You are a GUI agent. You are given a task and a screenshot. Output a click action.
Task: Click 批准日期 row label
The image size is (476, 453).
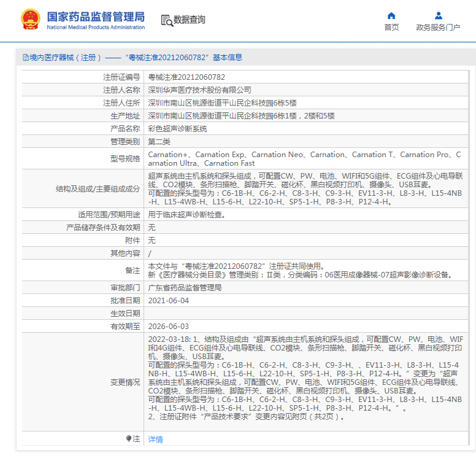(x=125, y=301)
